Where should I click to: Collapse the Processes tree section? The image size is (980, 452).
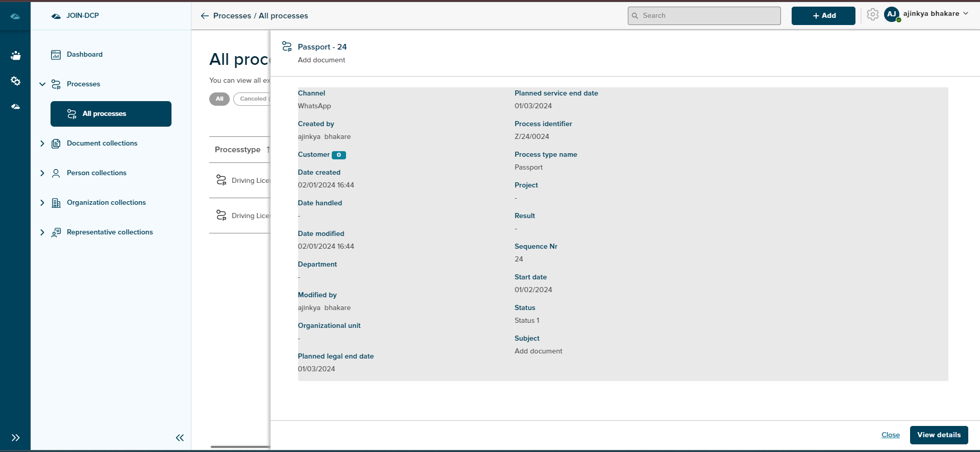point(42,84)
